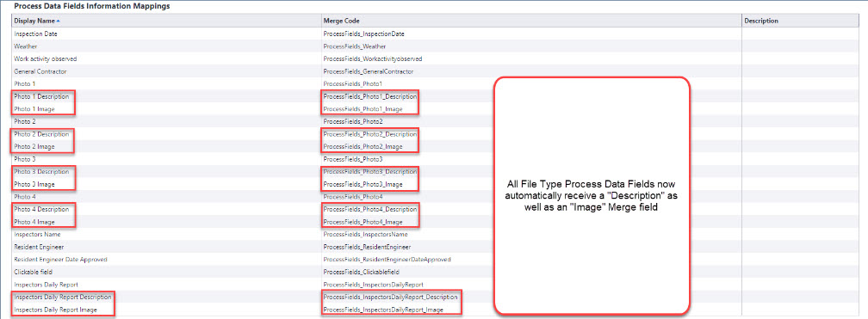This screenshot has height=319, width=868.
Task: Select the Work activity observed cell
Action: click(46, 58)
